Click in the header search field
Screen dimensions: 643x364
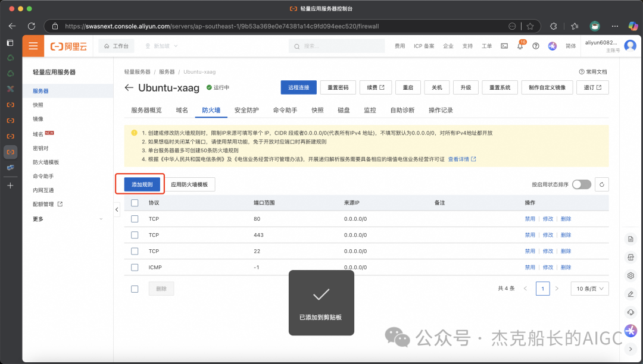pos(336,46)
